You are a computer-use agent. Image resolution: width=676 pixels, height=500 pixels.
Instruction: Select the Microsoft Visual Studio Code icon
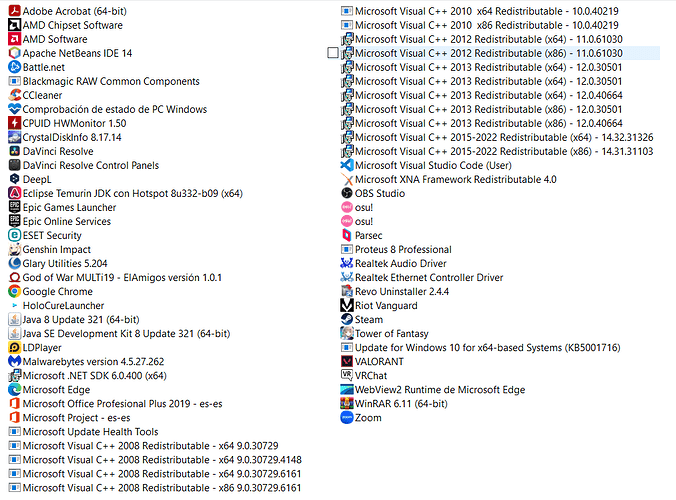point(347,165)
